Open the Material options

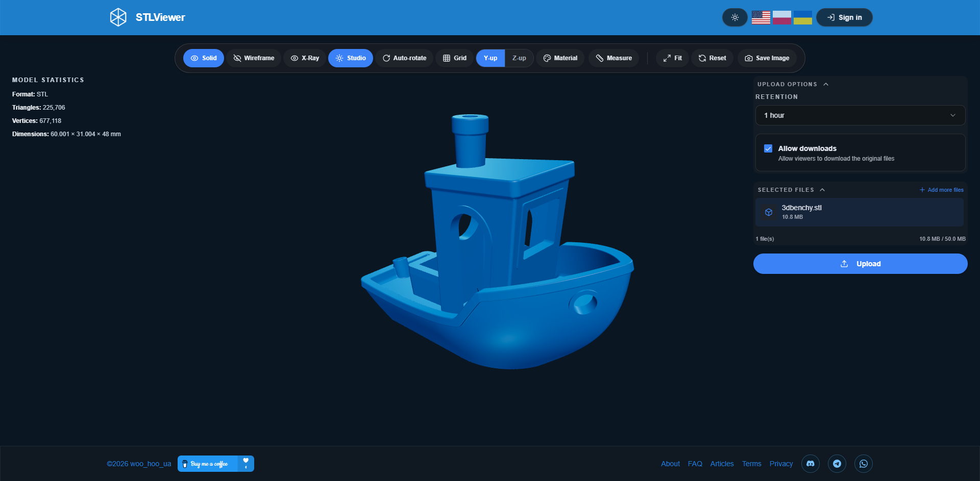point(560,58)
